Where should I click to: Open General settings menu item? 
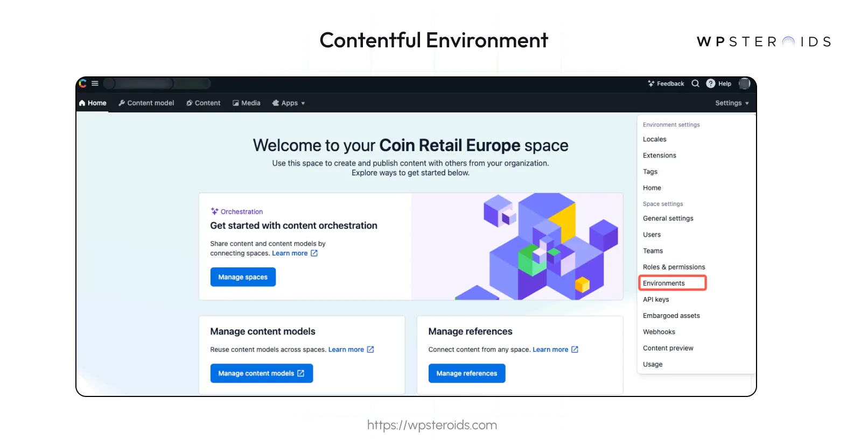tap(668, 218)
